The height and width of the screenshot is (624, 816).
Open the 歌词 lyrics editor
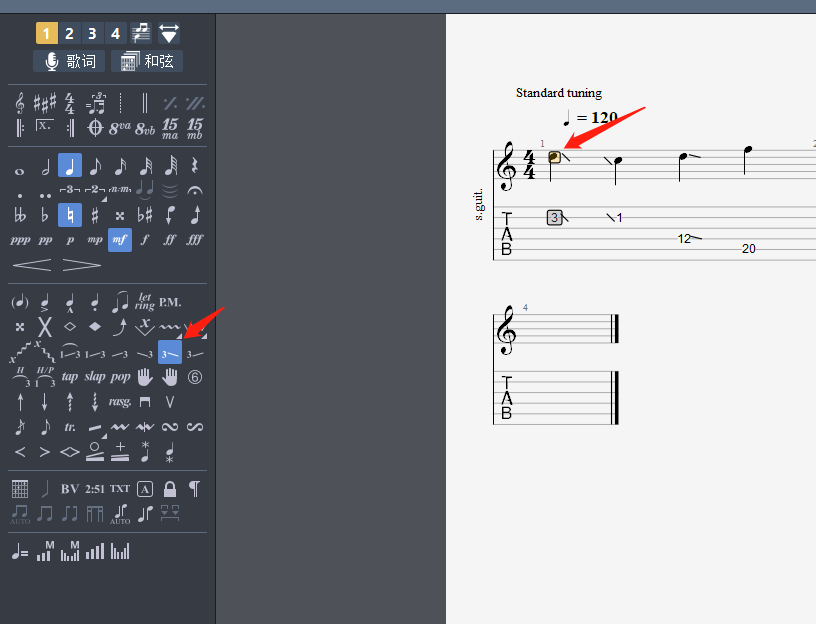click(68, 62)
